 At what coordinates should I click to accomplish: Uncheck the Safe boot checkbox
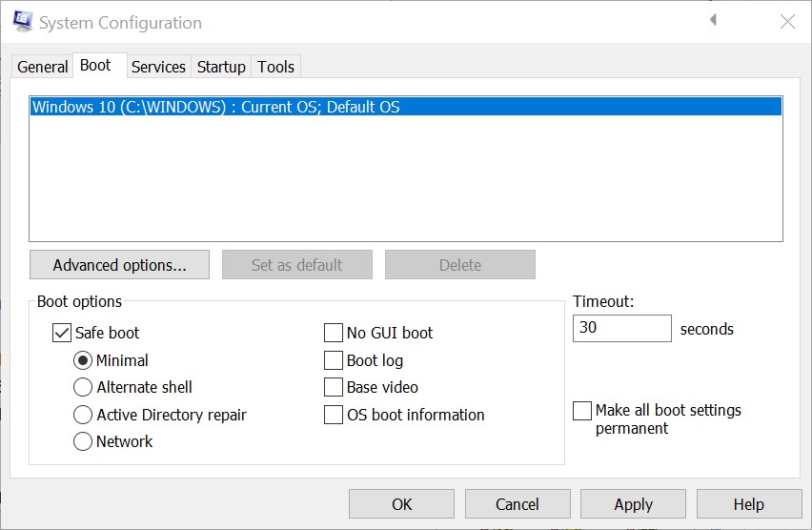(62, 333)
